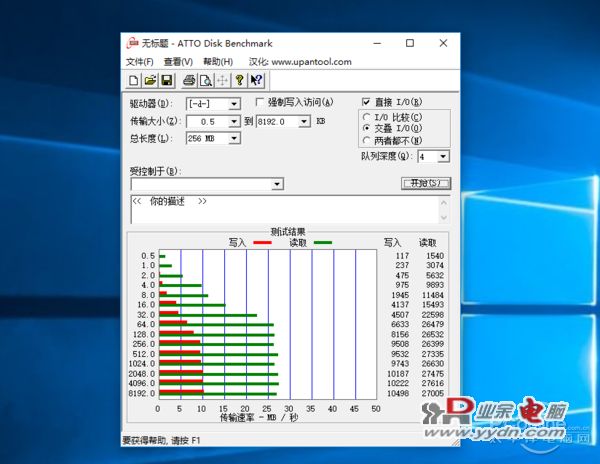Click the read value 27005 for 8192.0
600x464 pixels.
click(x=433, y=393)
